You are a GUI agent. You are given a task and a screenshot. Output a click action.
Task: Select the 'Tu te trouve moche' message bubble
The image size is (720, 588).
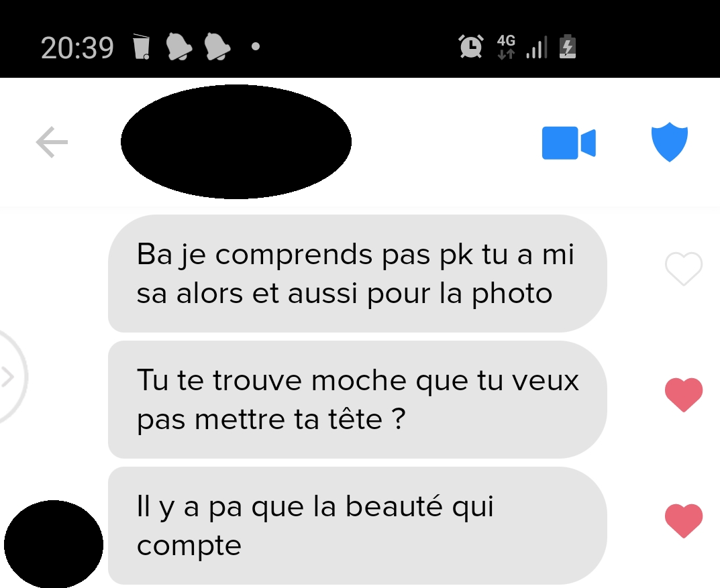[x=357, y=399]
